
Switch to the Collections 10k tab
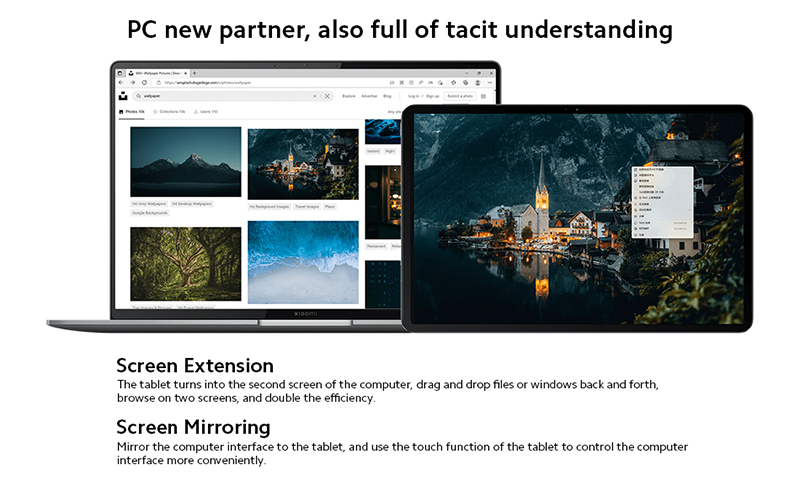(169, 112)
